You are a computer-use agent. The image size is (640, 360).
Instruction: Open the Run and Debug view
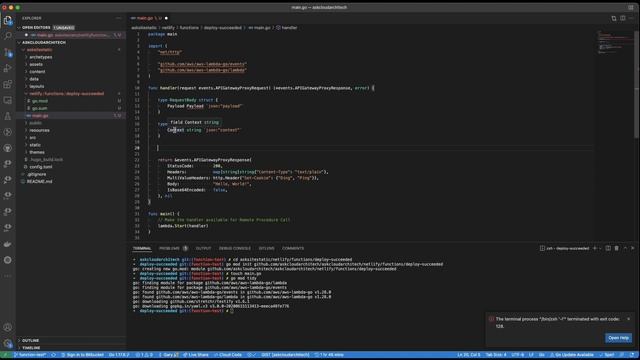click(x=8, y=68)
